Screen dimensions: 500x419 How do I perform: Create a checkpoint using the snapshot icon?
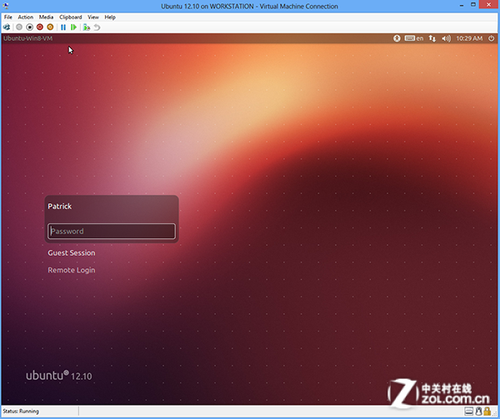(x=87, y=27)
